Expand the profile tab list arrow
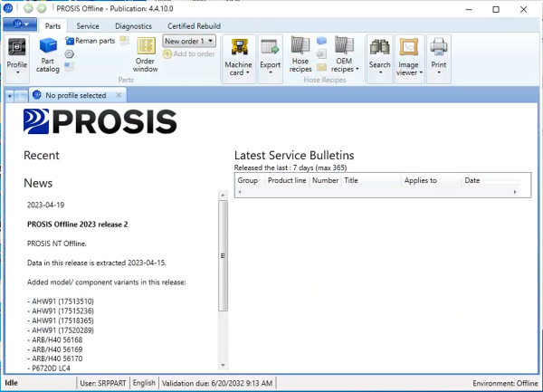The width and height of the screenshot is (543, 392). pyautogui.click(x=10, y=95)
